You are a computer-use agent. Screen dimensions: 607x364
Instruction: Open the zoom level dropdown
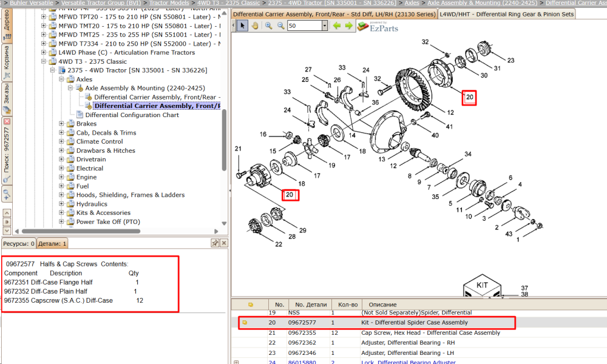(x=324, y=26)
